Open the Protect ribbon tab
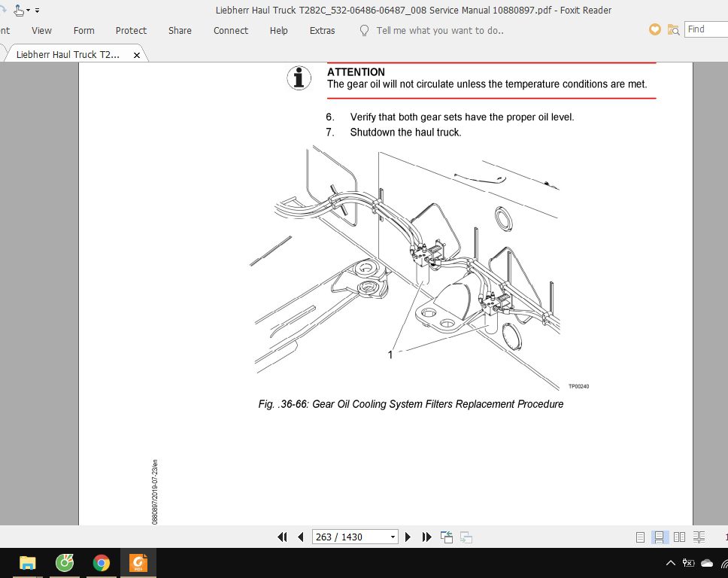Screen dimensions: 728x578 point(131,31)
